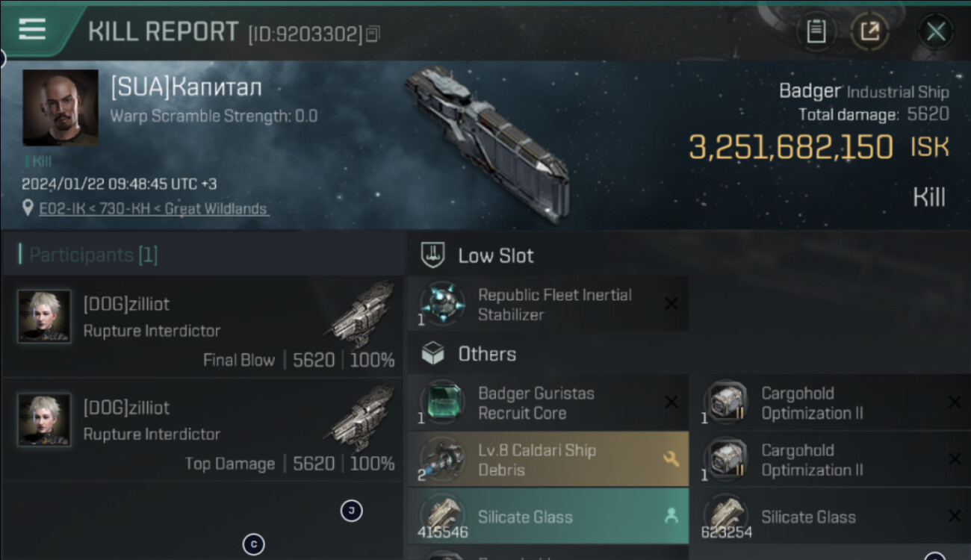The height and width of the screenshot is (560, 971).
Task: Open location E02-IK Great Wildlands link
Action: click(x=153, y=209)
